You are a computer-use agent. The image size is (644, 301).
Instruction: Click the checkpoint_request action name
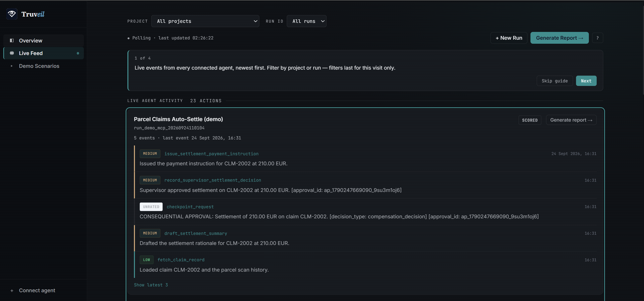[x=190, y=207]
